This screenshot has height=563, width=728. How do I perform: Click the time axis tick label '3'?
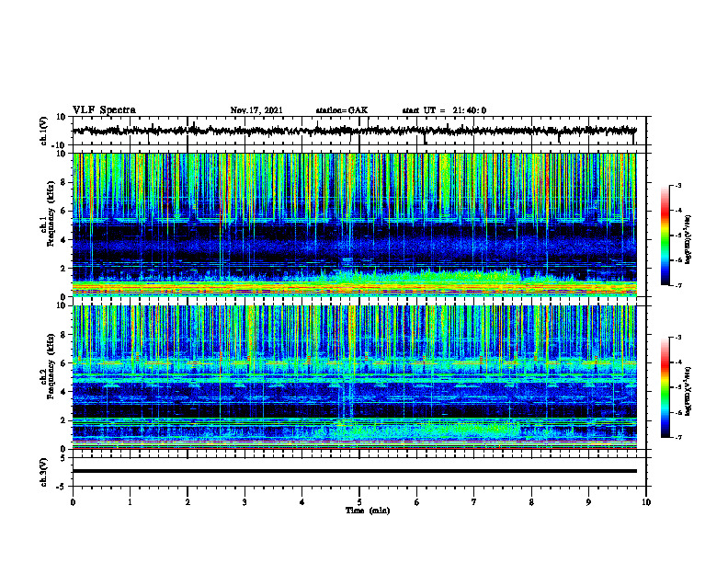(245, 502)
